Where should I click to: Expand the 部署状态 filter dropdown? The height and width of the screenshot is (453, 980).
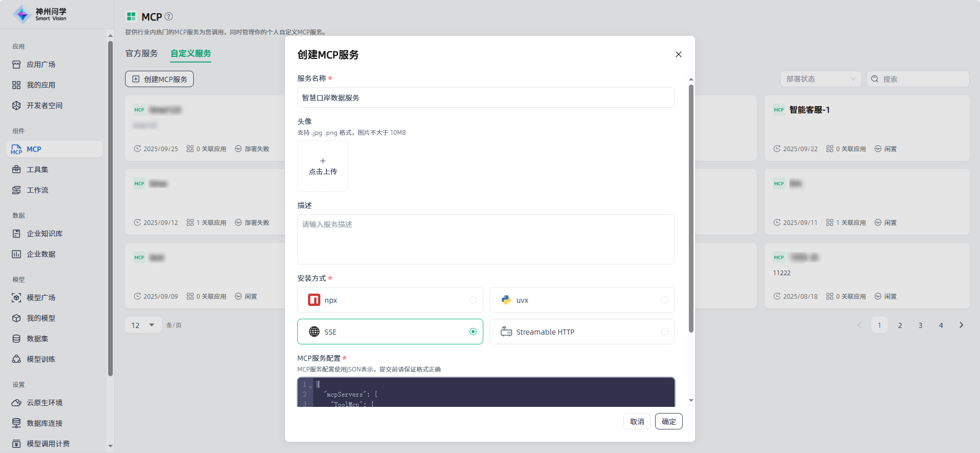point(820,79)
